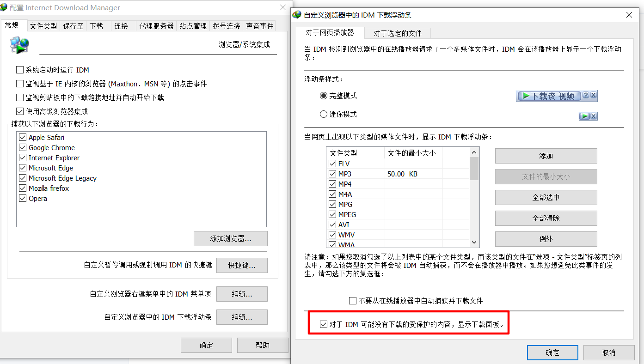Viewport: 644px width, 364px height.
Task: Click 文件的最小大小 column header
Action: pyautogui.click(x=413, y=153)
